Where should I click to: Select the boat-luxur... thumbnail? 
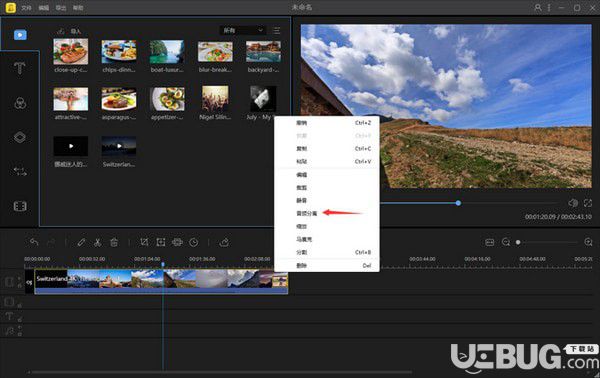tap(167, 51)
